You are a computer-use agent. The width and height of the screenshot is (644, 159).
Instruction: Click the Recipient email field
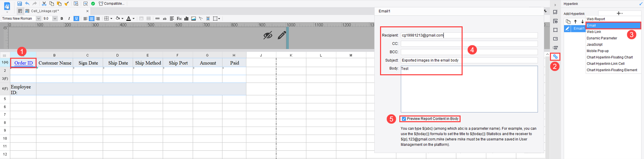coord(469,35)
